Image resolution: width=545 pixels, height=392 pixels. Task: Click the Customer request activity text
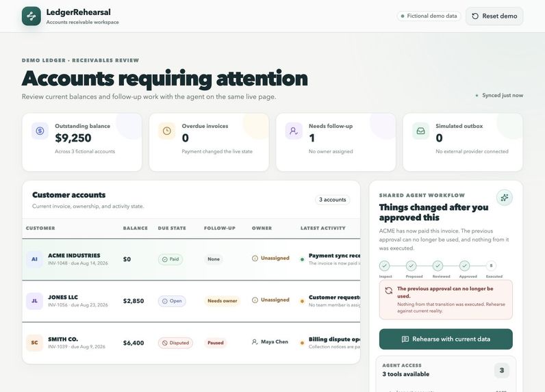(x=334, y=297)
